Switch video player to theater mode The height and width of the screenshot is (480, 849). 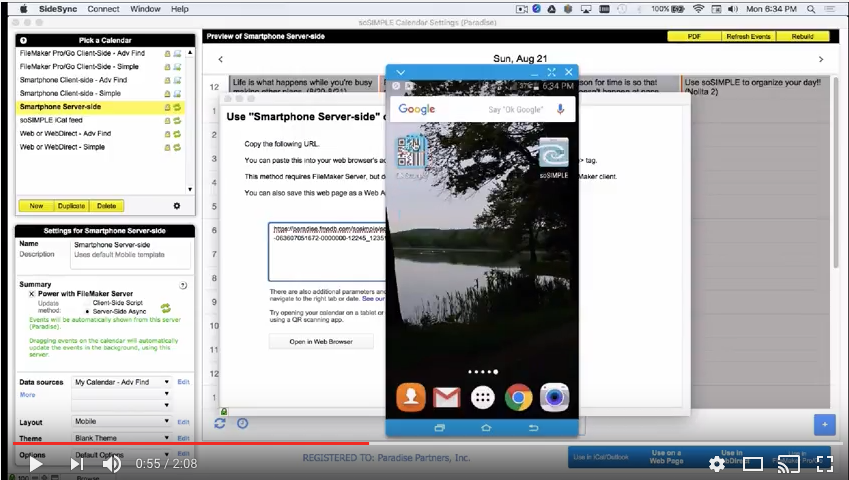tap(753, 464)
